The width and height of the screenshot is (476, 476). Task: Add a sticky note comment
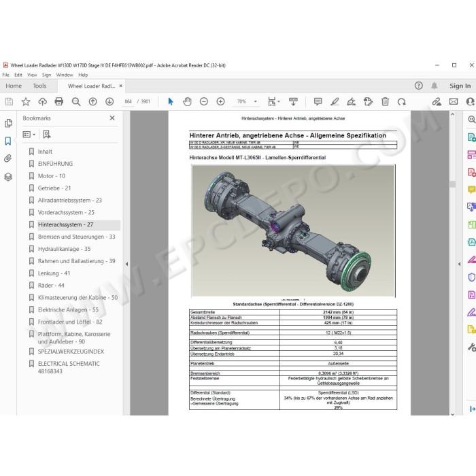[318, 101]
